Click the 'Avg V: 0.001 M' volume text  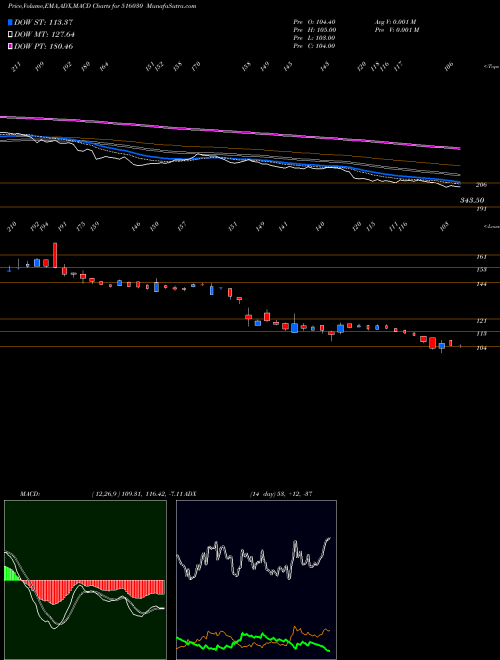(397, 22)
